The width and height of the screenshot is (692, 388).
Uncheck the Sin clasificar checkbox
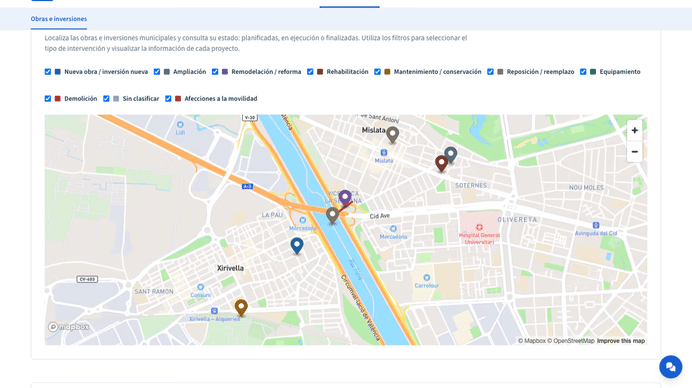(x=106, y=99)
